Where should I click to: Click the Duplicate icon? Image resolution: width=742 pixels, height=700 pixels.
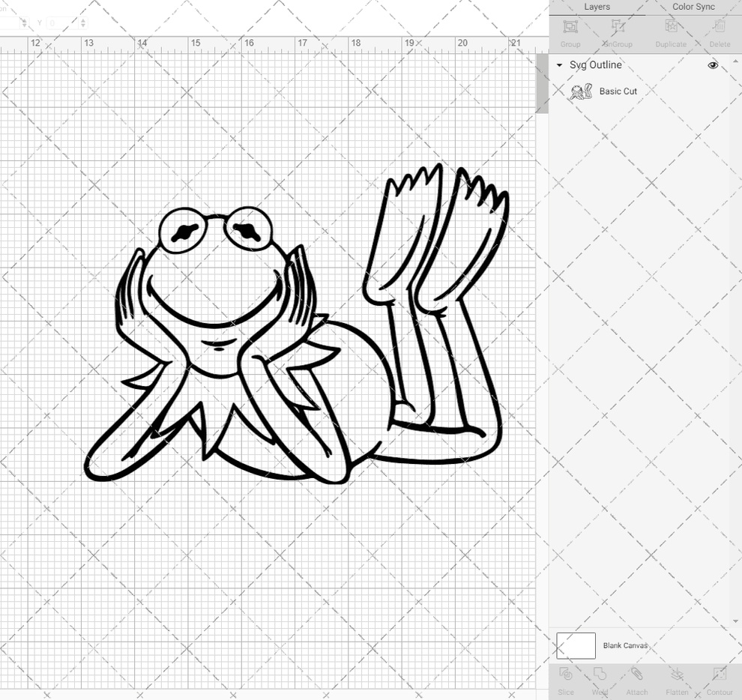tap(670, 31)
